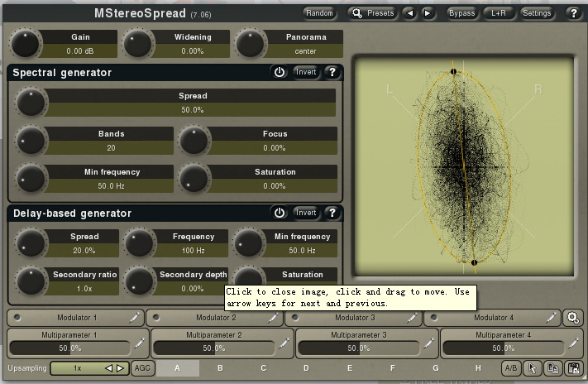
Task: Select the Widening 0.00% value field
Action: [x=193, y=51]
